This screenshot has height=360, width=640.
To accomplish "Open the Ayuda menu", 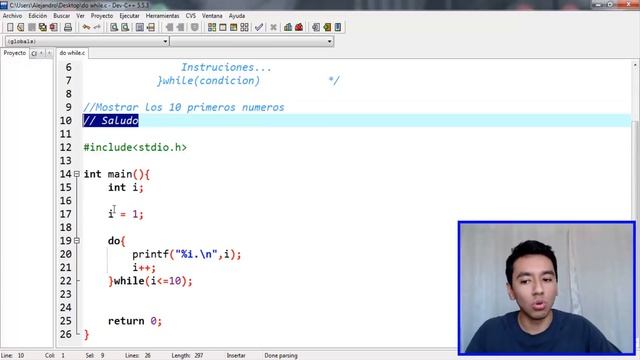I will coord(237,16).
